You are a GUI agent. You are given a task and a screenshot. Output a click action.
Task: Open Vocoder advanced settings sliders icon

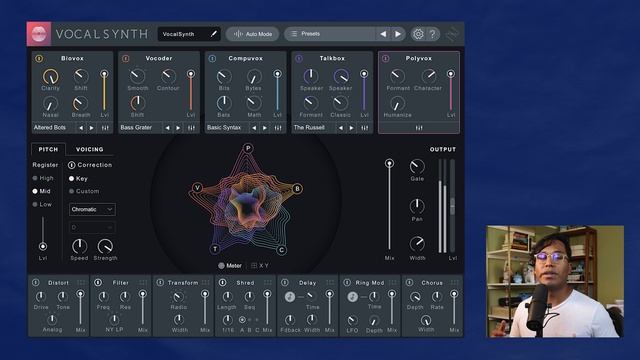191,128
